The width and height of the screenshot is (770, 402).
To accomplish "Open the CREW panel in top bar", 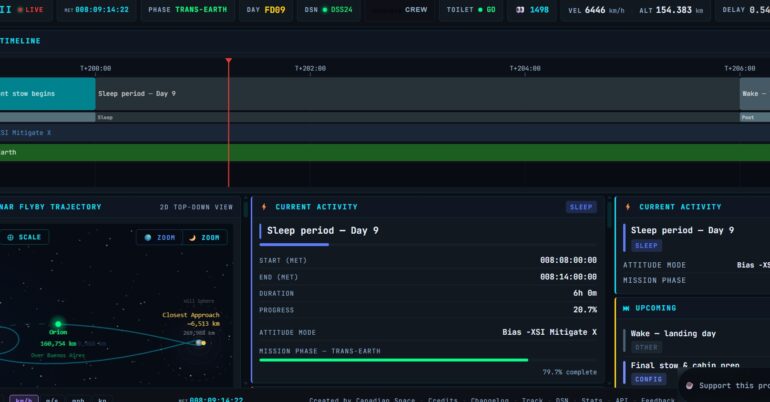I will point(416,9).
